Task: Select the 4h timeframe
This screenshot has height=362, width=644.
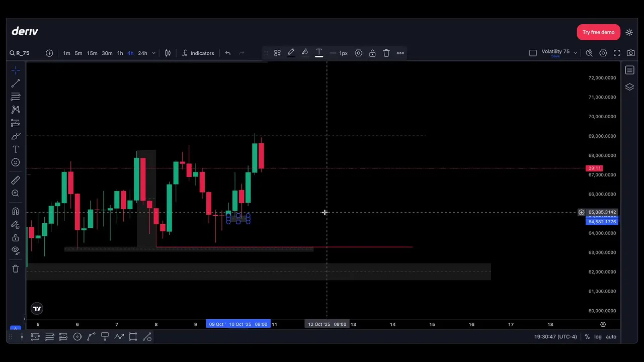Action: tap(130, 53)
